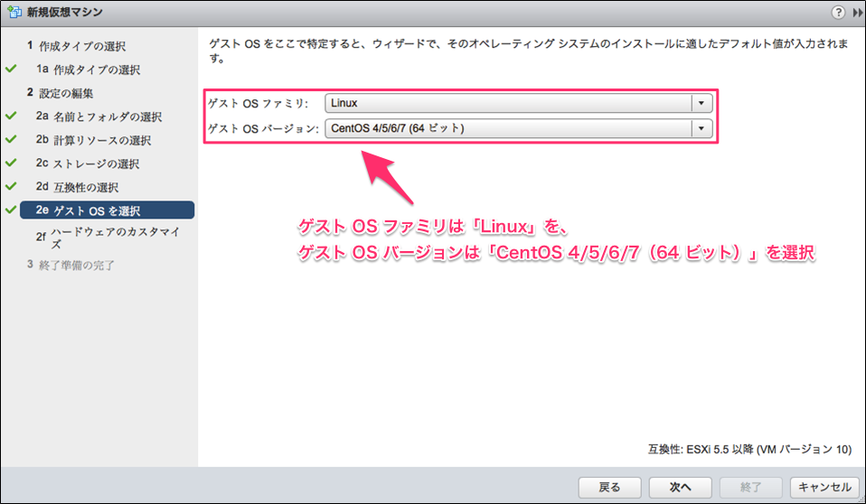The image size is (866, 504).
Task: Click step 3 終了準備の完了
Action: [x=71, y=265]
